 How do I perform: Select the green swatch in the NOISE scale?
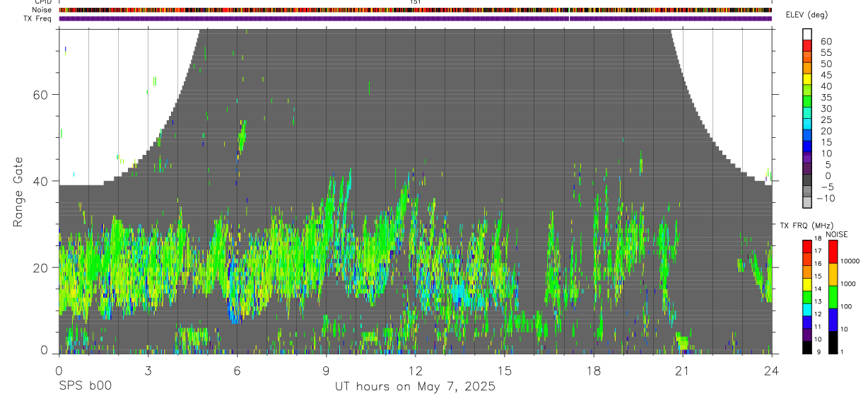point(833,296)
